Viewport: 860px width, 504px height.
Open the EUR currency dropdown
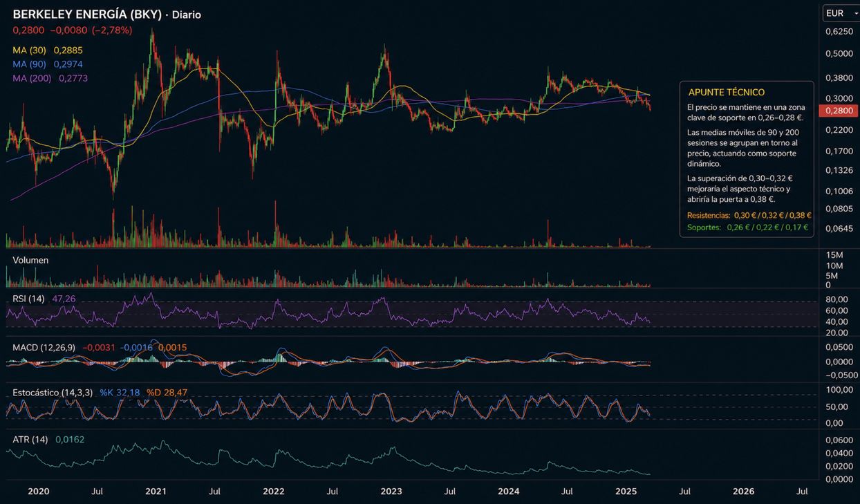click(x=840, y=13)
